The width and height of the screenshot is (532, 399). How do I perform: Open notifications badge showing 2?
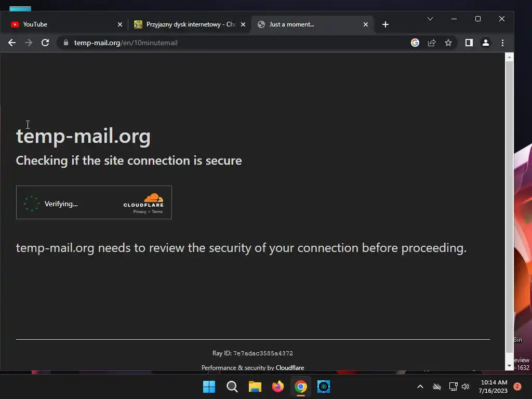click(x=517, y=387)
